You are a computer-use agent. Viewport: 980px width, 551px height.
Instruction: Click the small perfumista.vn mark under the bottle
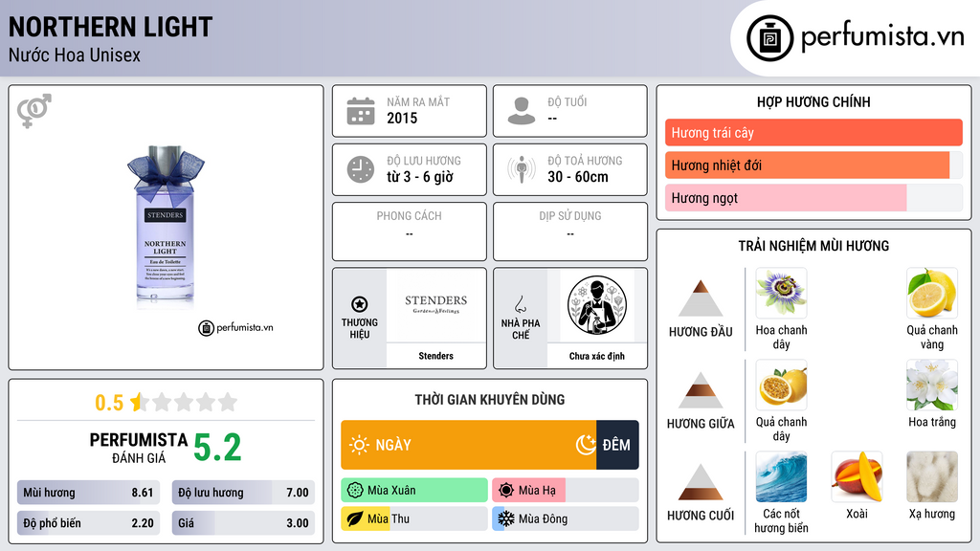(235, 327)
